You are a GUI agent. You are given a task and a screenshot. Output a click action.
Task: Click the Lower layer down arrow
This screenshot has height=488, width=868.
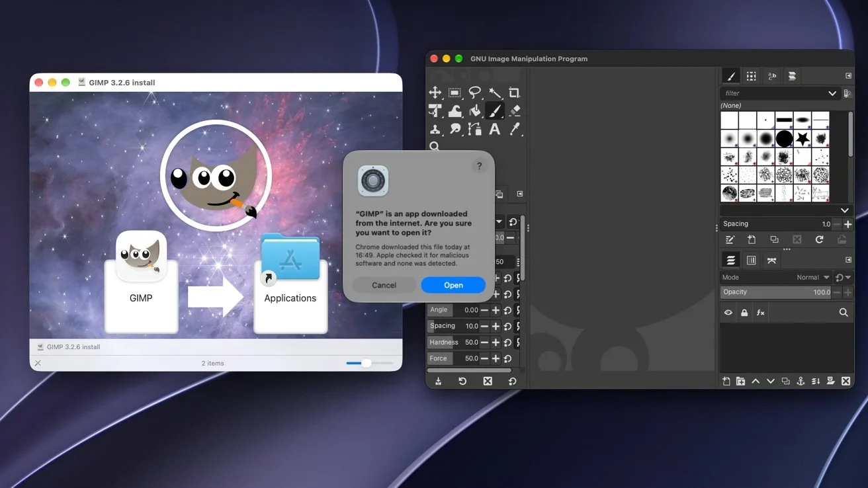[770, 381]
